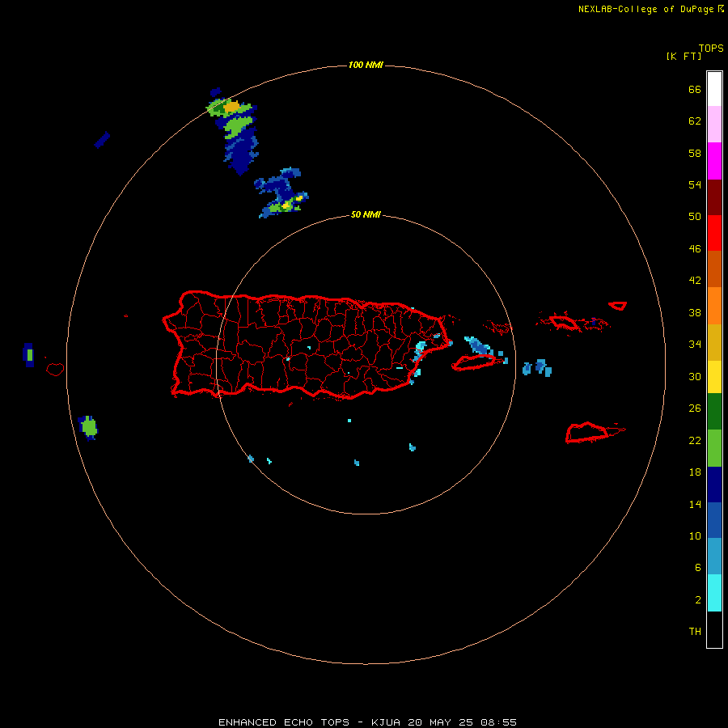This screenshot has height=728, width=728.
Task: Click the isolated navy echo in far northwest
Action: click(102, 140)
